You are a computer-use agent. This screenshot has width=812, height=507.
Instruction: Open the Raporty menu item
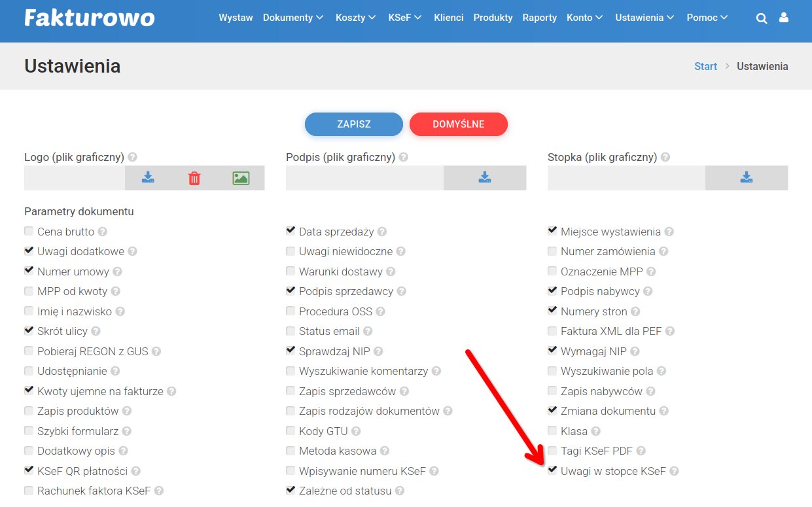tap(540, 18)
